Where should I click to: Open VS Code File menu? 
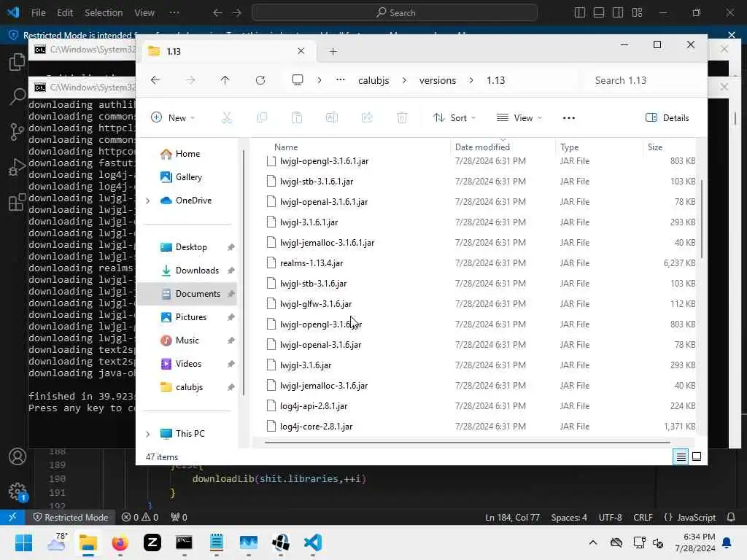(x=38, y=12)
